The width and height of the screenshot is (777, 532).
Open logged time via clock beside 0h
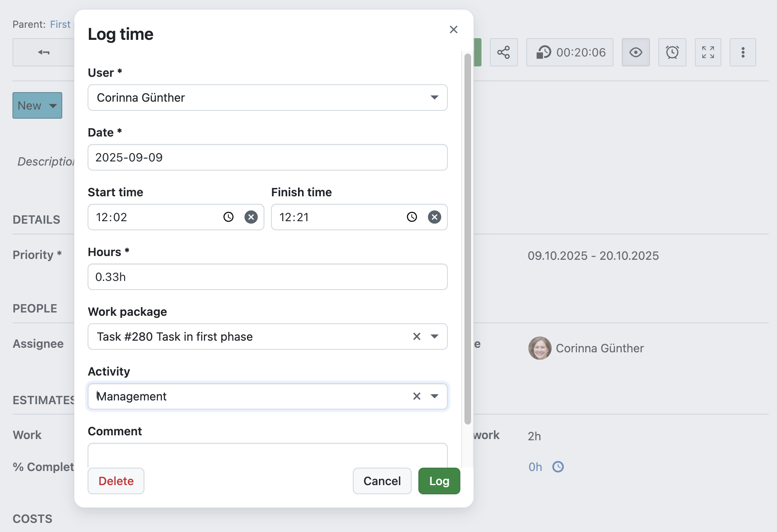[x=558, y=467]
